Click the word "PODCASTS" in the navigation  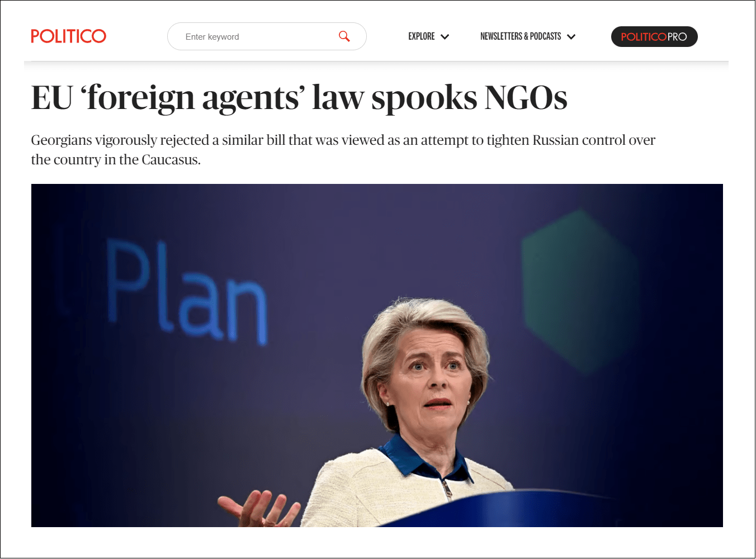[x=545, y=36]
